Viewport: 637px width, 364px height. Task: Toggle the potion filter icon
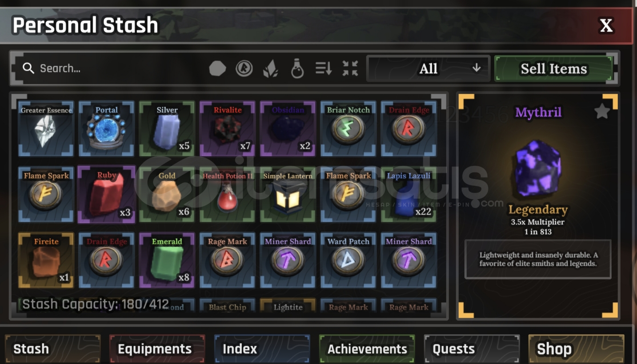click(297, 69)
